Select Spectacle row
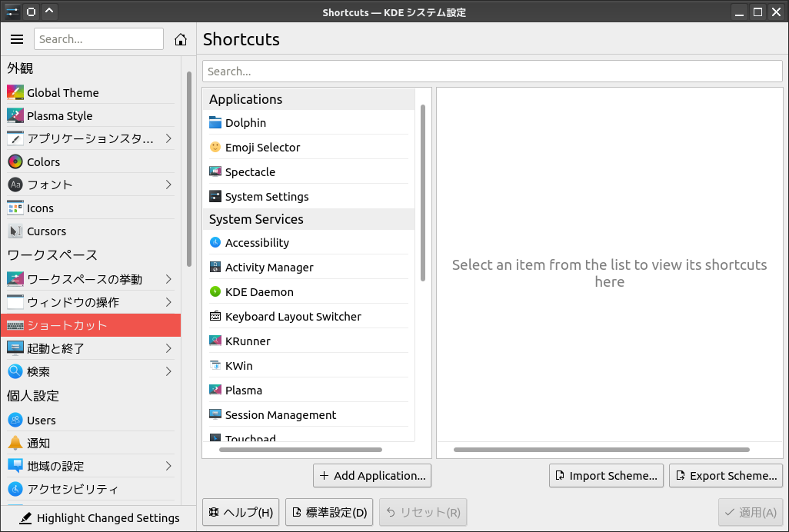Image resolution: width=789 pixels, height=532 pixels. (309, 172)
